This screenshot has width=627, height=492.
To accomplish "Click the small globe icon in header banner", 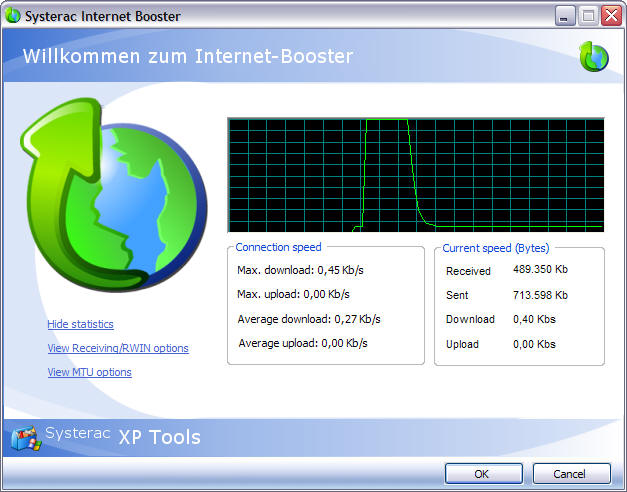I will (x=594, y=57).
